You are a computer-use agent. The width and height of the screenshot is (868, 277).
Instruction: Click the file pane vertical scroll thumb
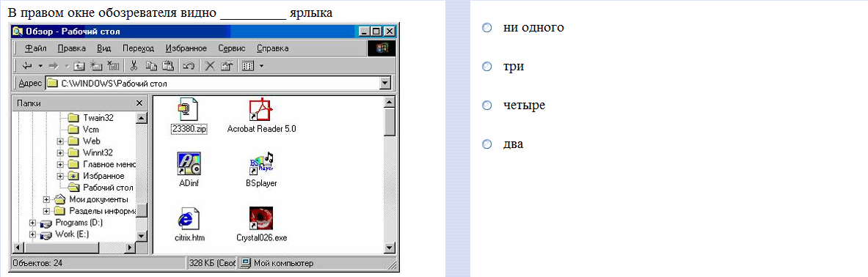coord(389,122)
